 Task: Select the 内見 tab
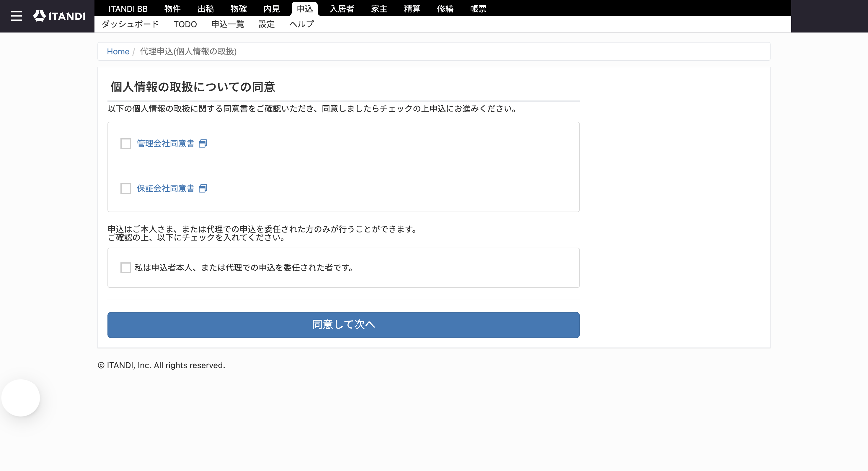pos(272,9)
